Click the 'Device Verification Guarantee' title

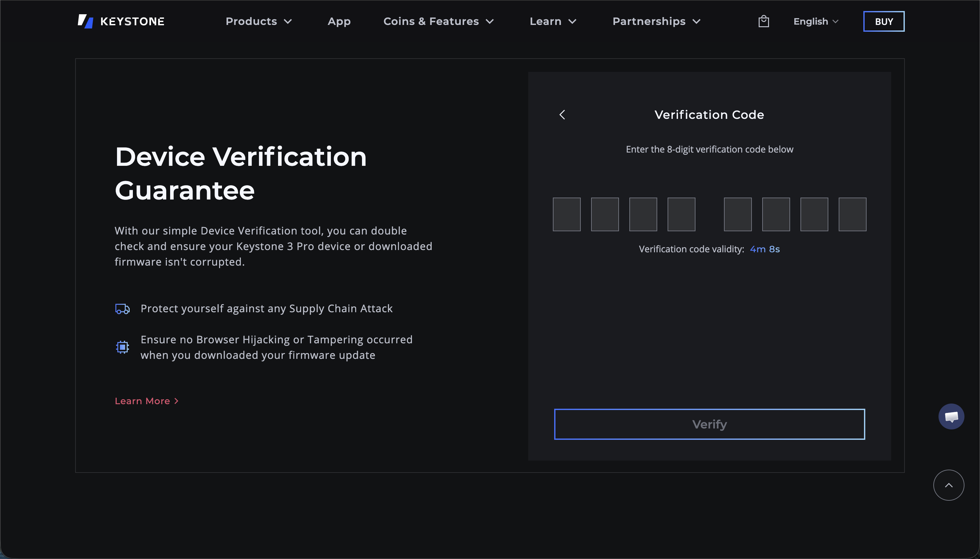point(240,173)
